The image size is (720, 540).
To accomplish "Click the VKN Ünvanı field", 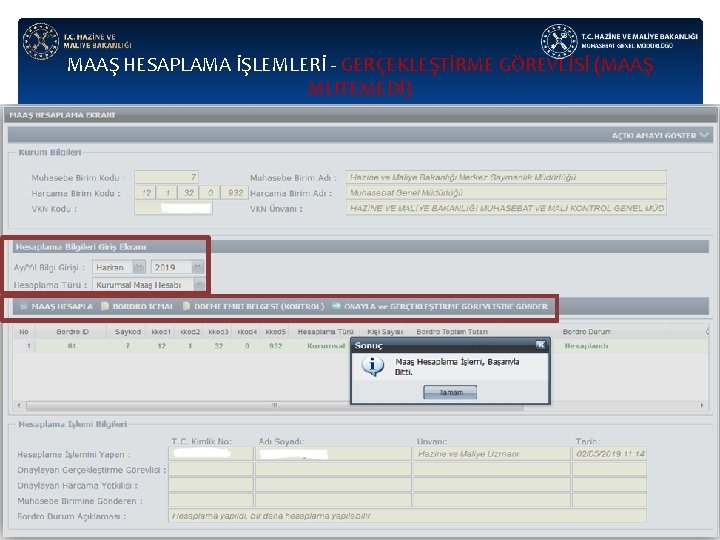I will click(x=506, y=208).
